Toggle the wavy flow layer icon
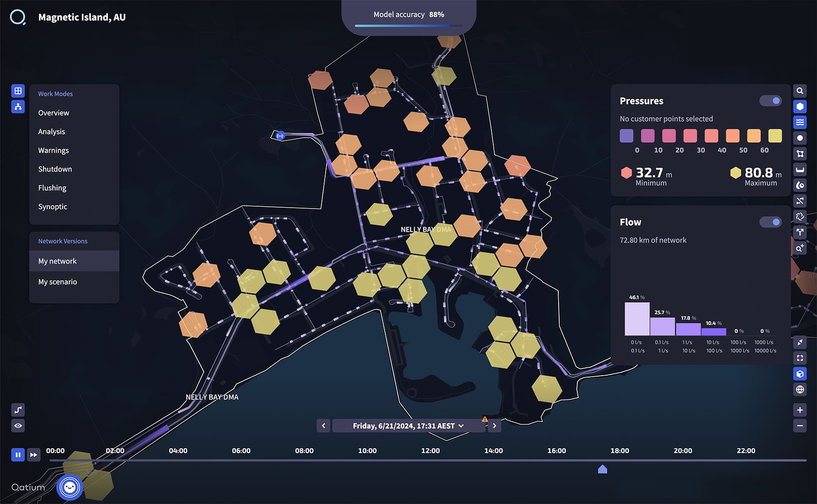This screenshot has width=817, height=504. click(x=800, y=122)
